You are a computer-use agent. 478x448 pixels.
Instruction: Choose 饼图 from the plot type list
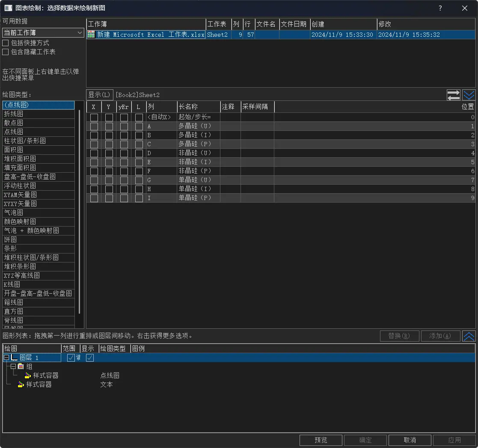tap(10, 239)
